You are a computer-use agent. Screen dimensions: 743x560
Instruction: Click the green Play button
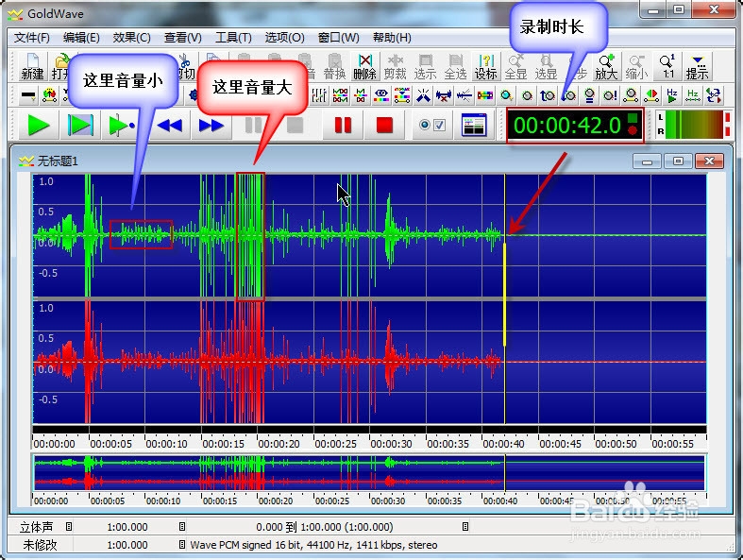click(x=39, y=126)
